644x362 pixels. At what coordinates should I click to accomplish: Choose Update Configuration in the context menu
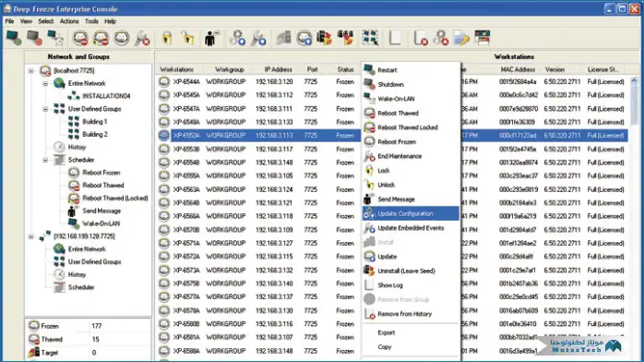[x=411, y=213]
